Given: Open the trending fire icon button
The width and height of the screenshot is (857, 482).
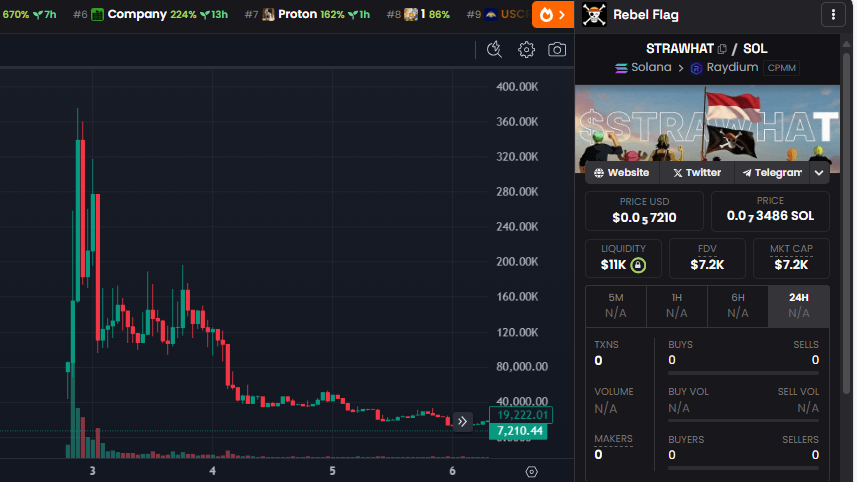Looking at the screenshot, I should pyautogui.click(x=553, y=15).
